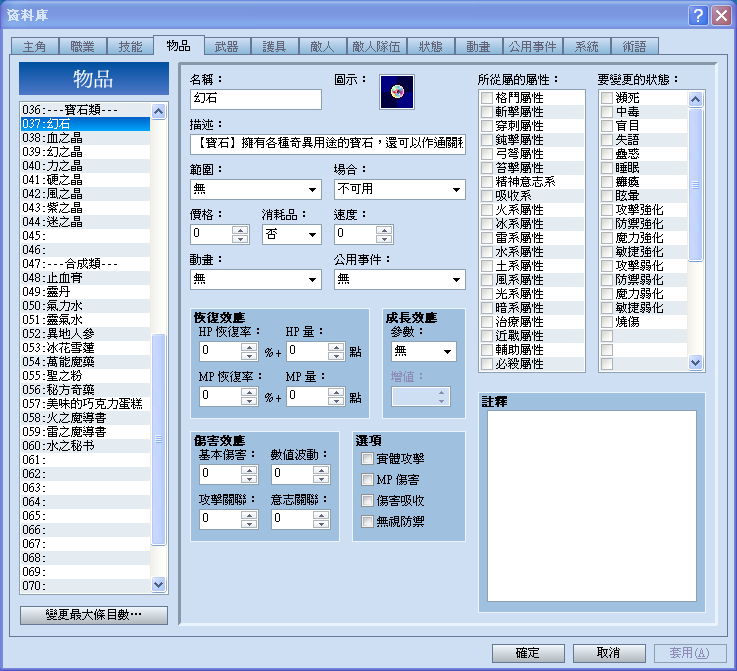Switch to the 技能 tab
The image size is (737, 671).
130,47
